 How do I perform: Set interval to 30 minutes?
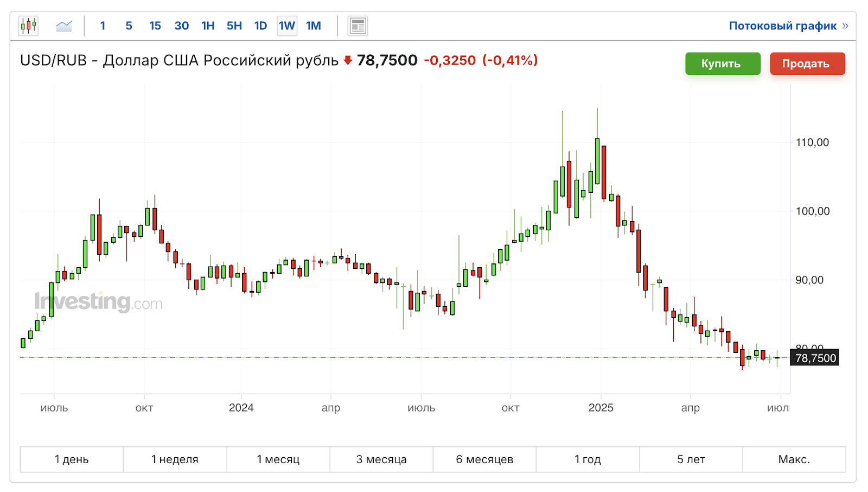point(182,26)
